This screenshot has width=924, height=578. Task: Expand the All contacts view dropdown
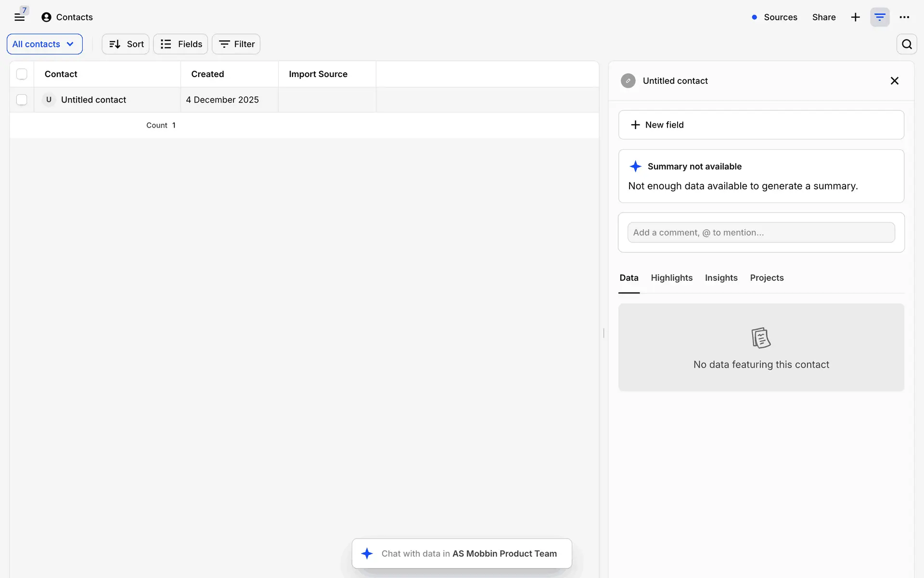pos(44,44)
